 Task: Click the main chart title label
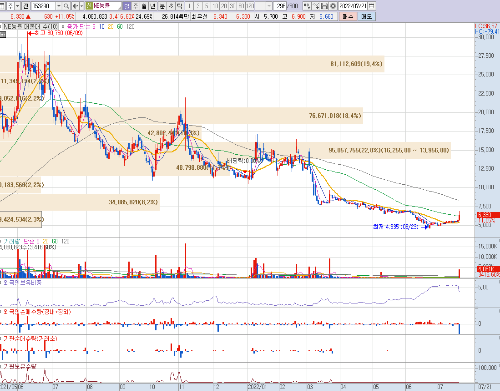click(31, 27)
